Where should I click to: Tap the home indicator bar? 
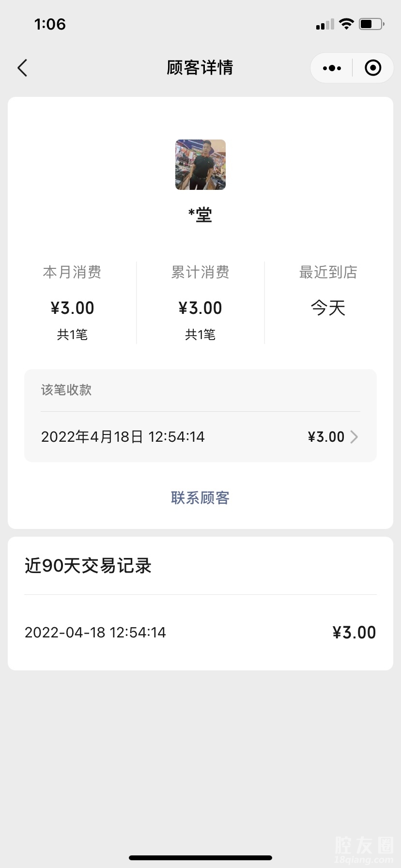tap(200, 858)
